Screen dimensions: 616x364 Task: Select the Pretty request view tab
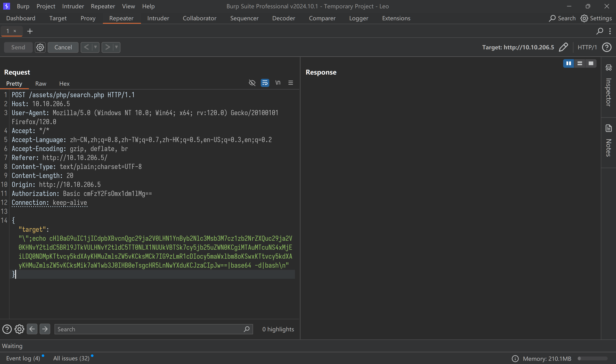[14, 84]
